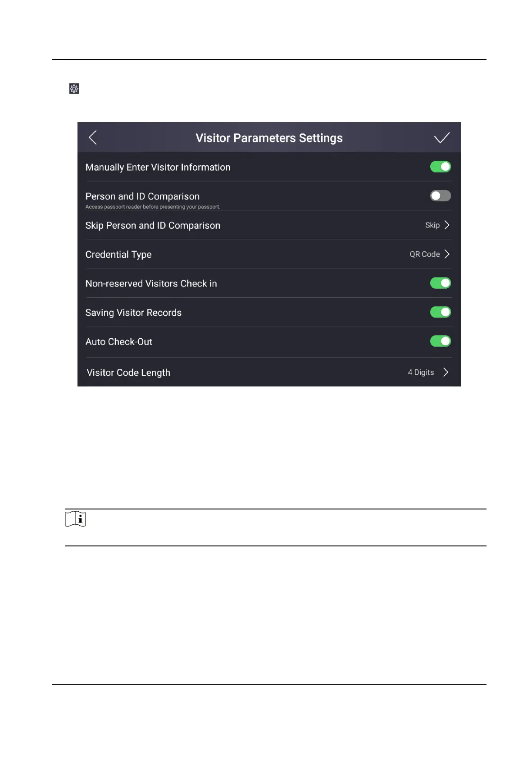Toggle Manually Enter Visitor Information switch
Image resolution: width=532 pixels, height=759 pixels.
[x=440, y=167]
